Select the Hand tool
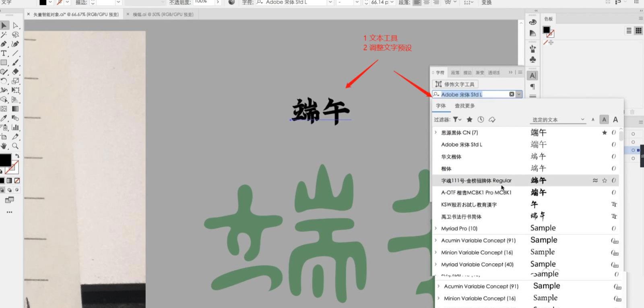The image size is (644, 308). [4, 146]
